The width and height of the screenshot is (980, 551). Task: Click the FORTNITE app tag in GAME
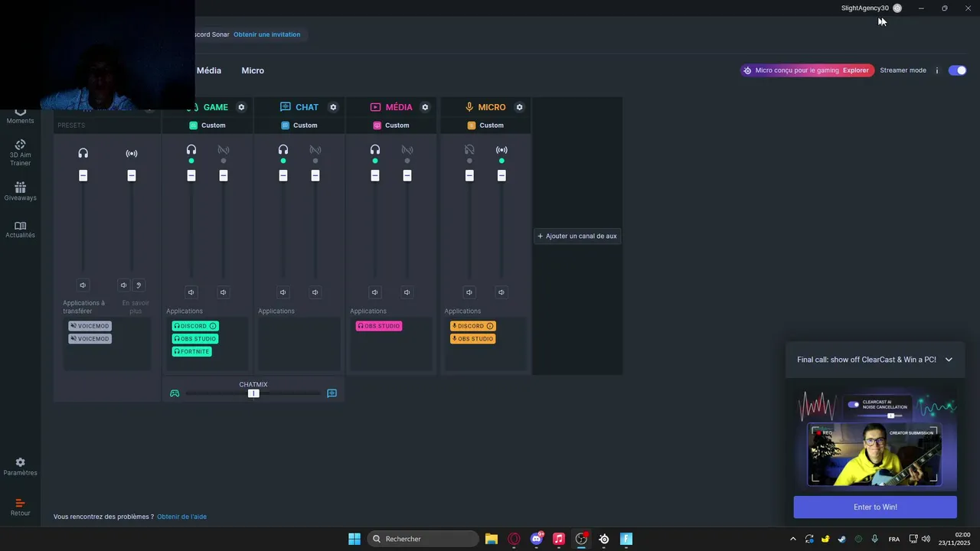click(191, 352)
